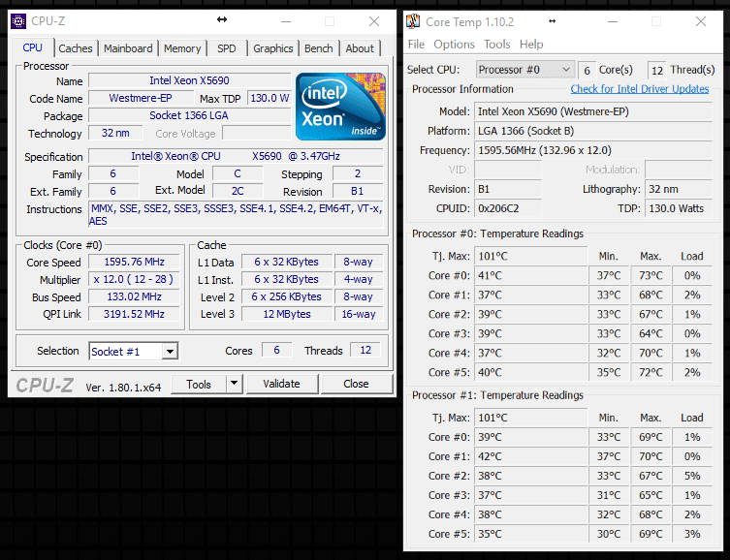
Task: Switch to the Mainboard tab
Action: tap(128, 48)
